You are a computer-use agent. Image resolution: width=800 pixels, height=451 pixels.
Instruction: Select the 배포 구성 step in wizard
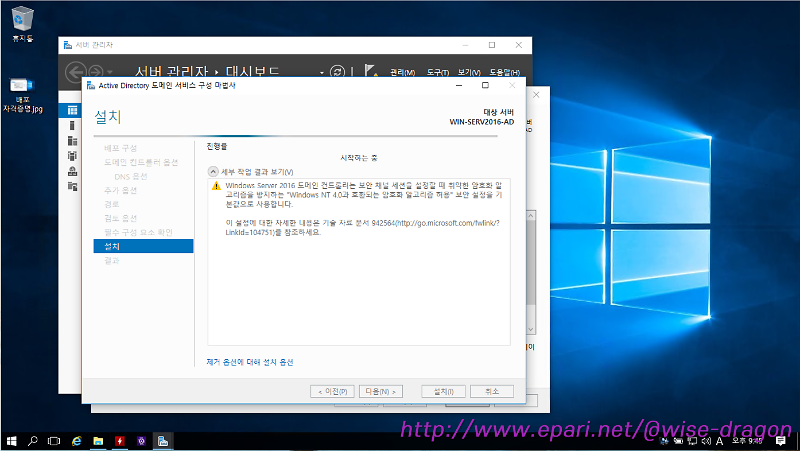pos(120,148)
